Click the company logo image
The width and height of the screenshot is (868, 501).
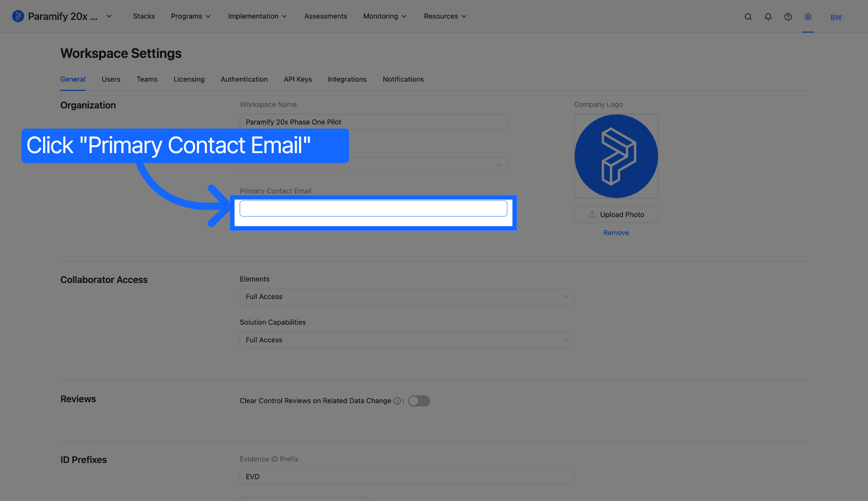(x=616, y=156)
